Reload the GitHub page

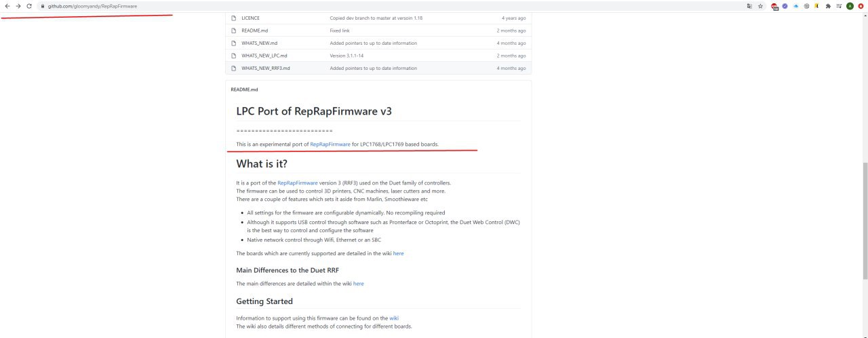pos(29,5)
